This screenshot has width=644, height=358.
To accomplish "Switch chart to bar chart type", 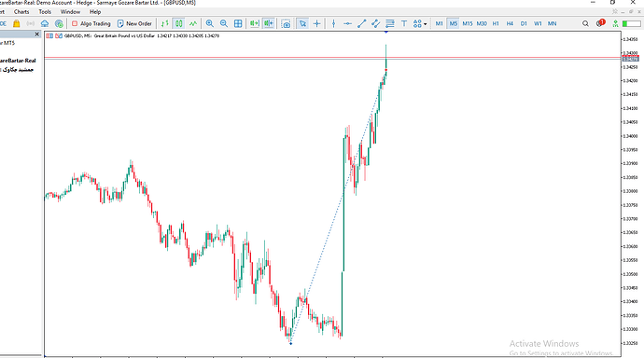I will tap(164, 24).
